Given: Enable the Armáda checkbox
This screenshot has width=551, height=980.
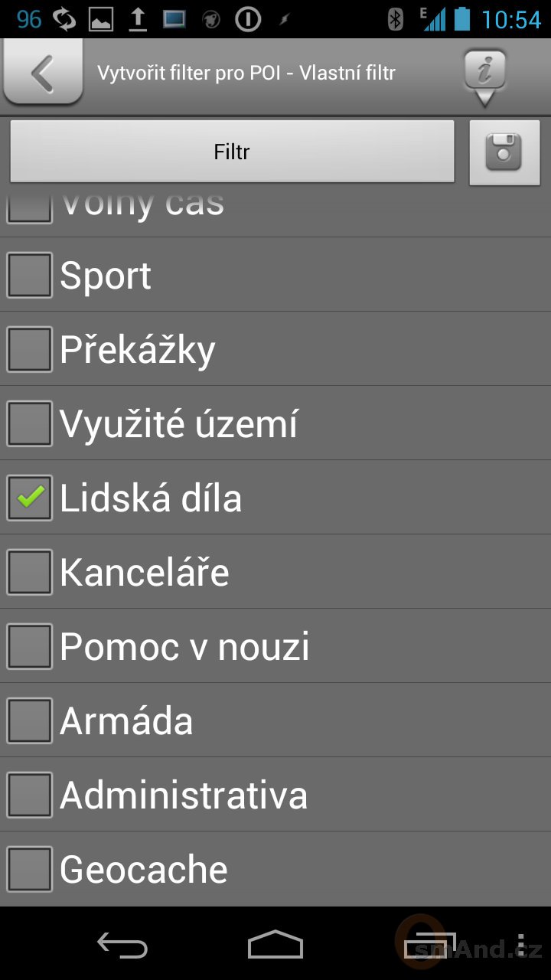Looking at the screenshot, I should click(x=30, y=720).
